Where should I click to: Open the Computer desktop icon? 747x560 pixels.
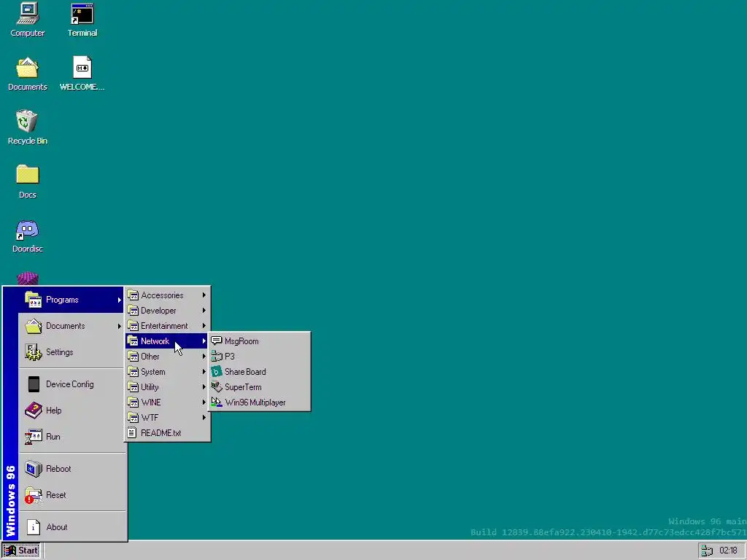coord(27,20)
